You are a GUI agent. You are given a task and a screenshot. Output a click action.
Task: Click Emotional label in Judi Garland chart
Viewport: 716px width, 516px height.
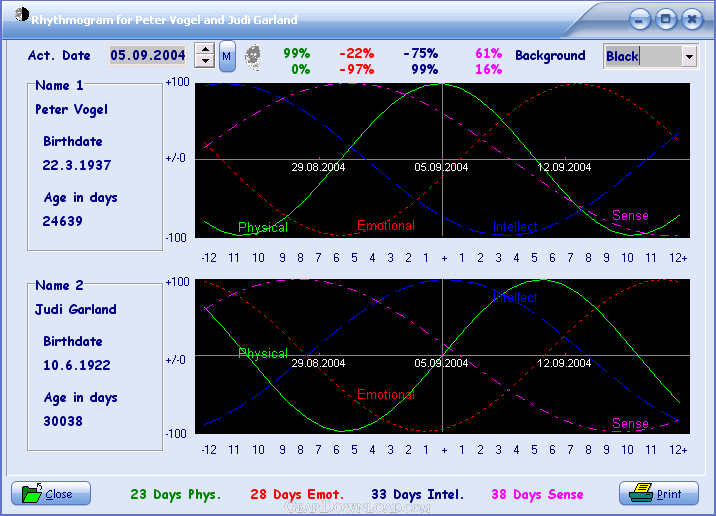coord(386,395)
